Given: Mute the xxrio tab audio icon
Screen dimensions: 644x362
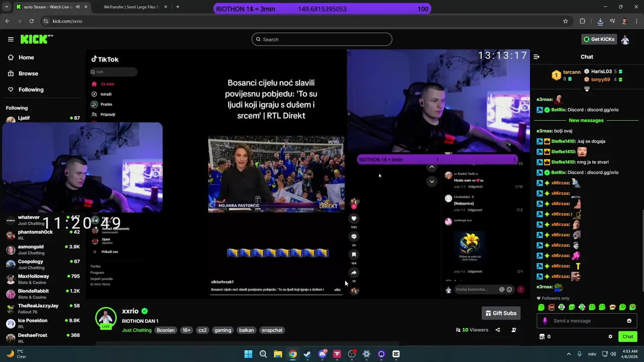Looking at the screenshot, I should [x=77, y=7].
